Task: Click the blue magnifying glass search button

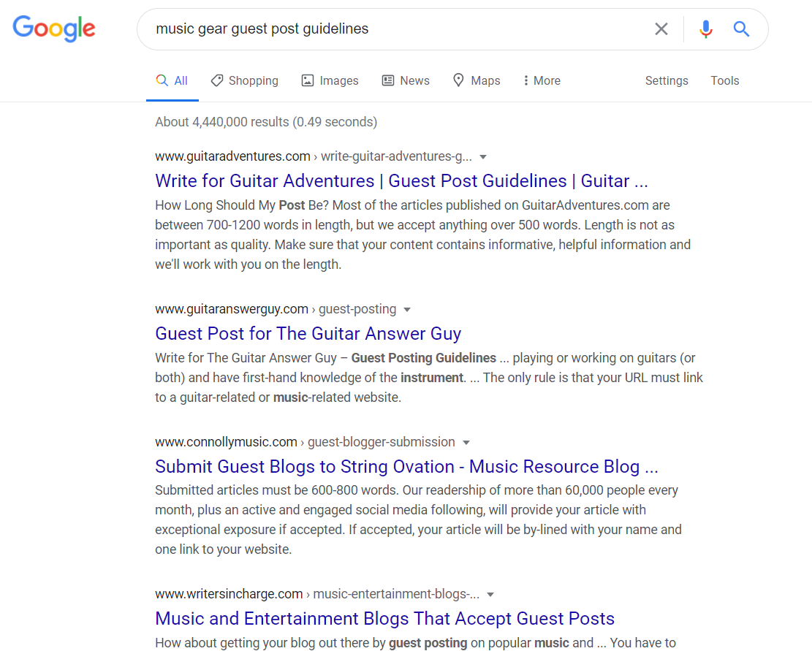Action: (741, 29)
